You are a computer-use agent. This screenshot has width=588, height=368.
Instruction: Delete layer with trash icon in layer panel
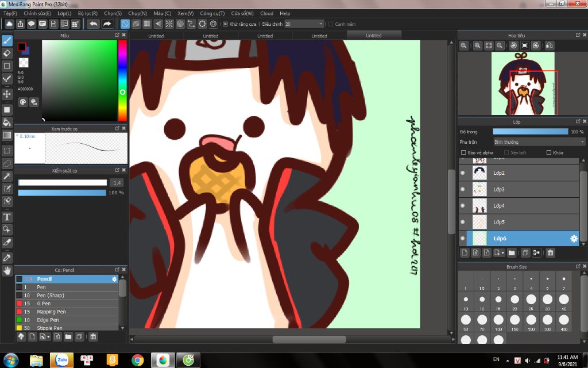pyautogui.click(x=550, y=253)
